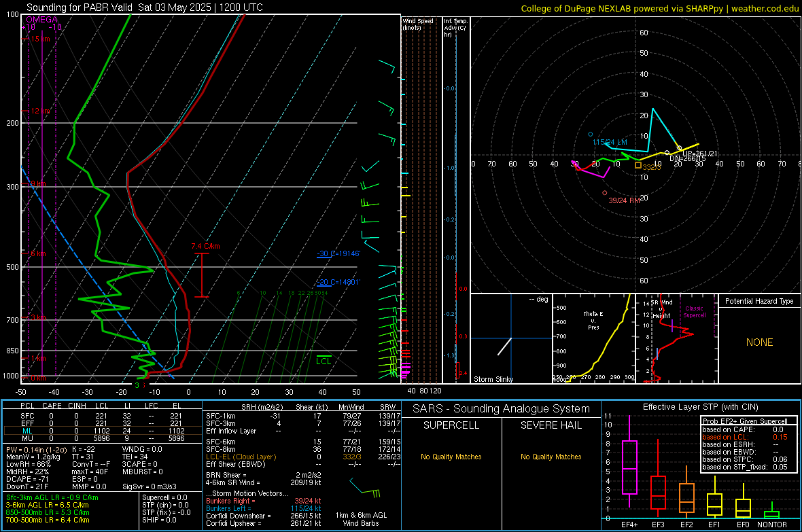Click the 15 km height marker
Image resolution: width=802 pixels, height=532 pixels.
point(40,39)
